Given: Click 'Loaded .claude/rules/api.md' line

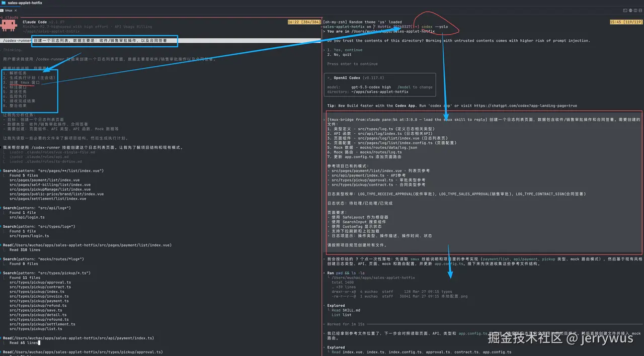Looking at the screenshot, I should click(39, 157).
